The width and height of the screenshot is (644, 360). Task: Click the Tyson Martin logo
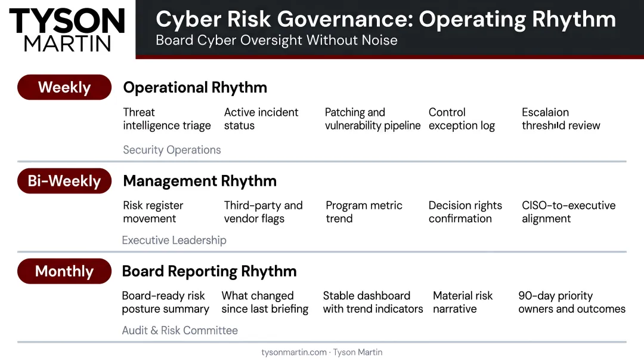pos(67,30)
